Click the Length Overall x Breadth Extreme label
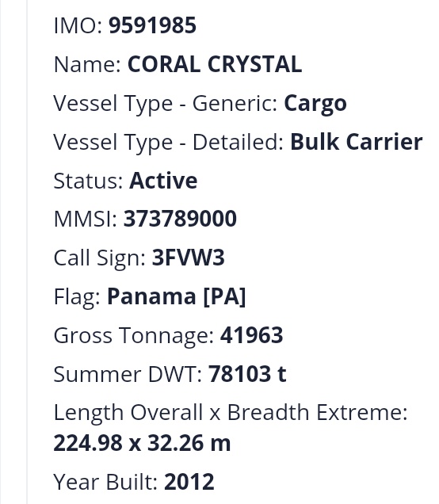The height and width of the screenshot is (504, 439). [x=231, y=412]
